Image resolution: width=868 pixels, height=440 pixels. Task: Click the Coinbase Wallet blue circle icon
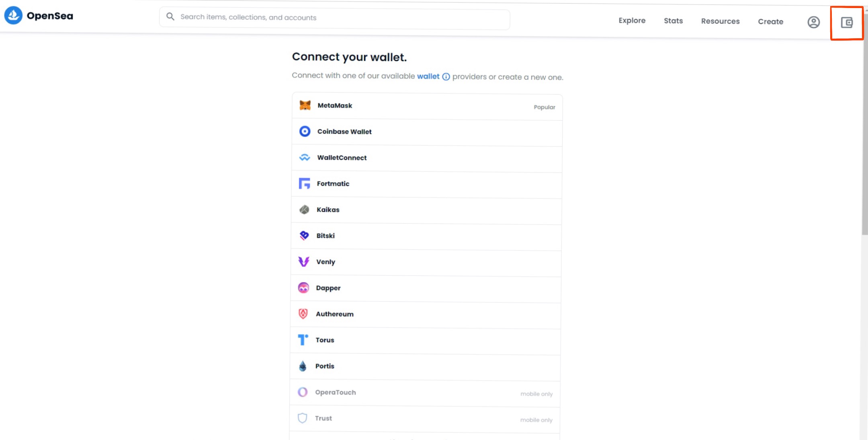tap(305, 131)
